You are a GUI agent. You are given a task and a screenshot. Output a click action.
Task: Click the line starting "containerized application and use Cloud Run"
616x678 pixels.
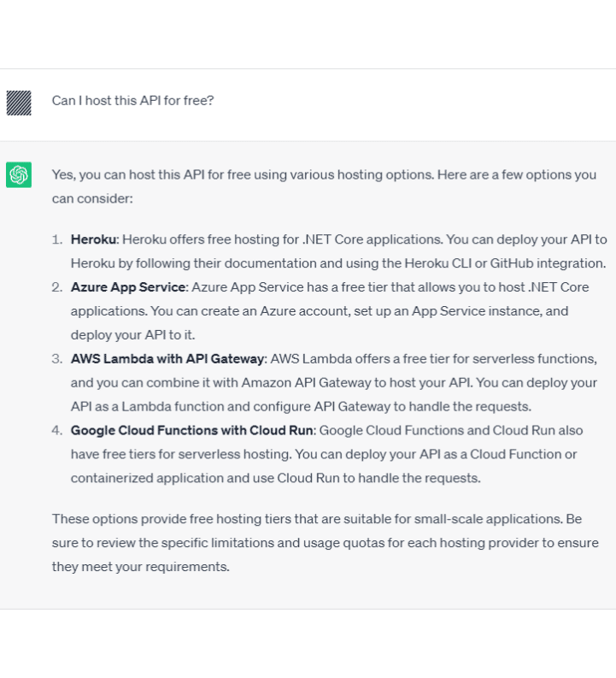click(x=275, y=478)
